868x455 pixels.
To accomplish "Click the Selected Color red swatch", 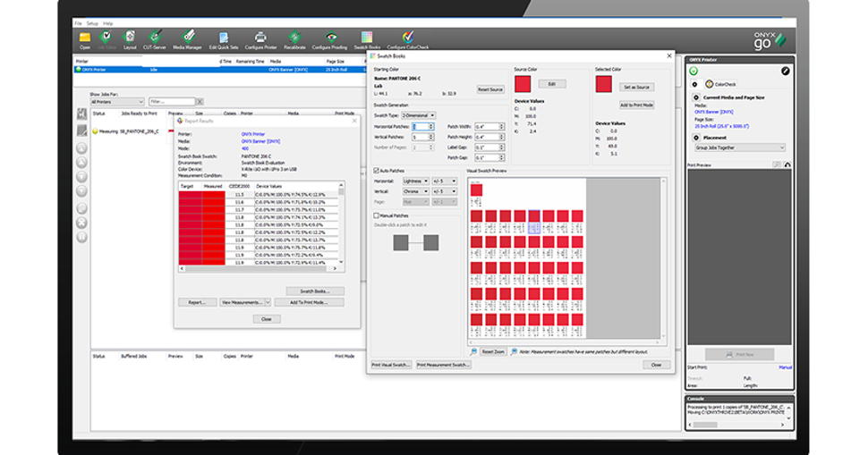I will 604,84.
